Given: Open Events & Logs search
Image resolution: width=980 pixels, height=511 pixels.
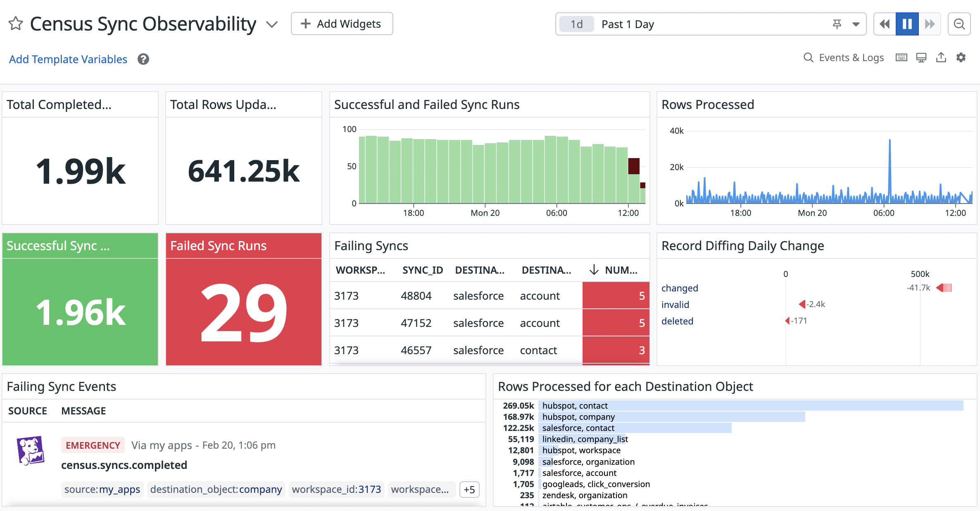Looking at the screenshot, I should point(843,58).
